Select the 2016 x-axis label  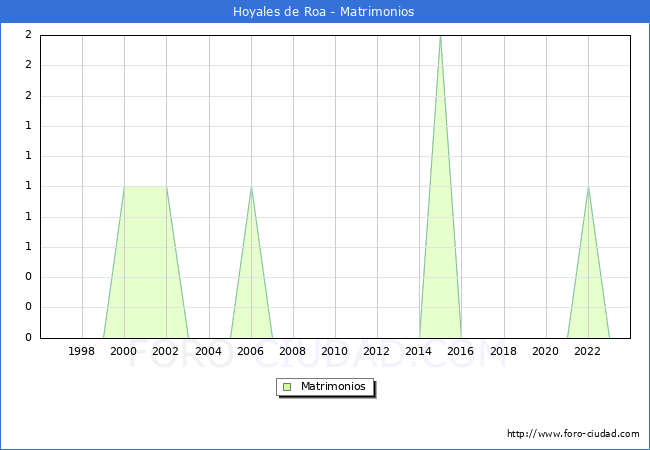tap(461, 351)
